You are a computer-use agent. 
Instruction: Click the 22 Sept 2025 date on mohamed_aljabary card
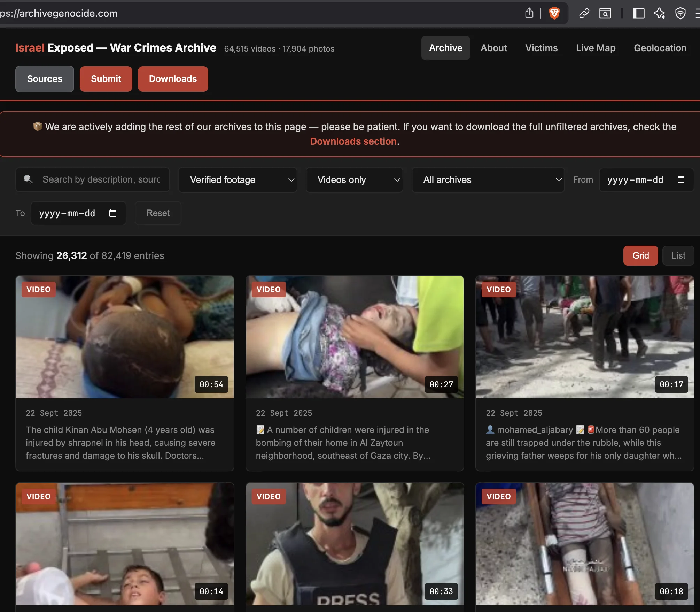click(514, 413)
